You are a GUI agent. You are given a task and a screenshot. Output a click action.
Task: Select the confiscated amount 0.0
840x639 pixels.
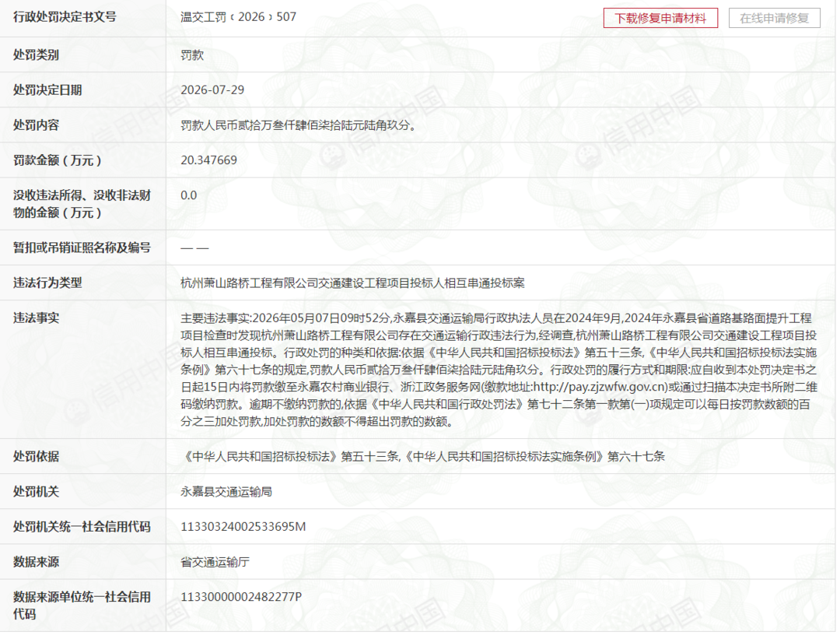188,195
